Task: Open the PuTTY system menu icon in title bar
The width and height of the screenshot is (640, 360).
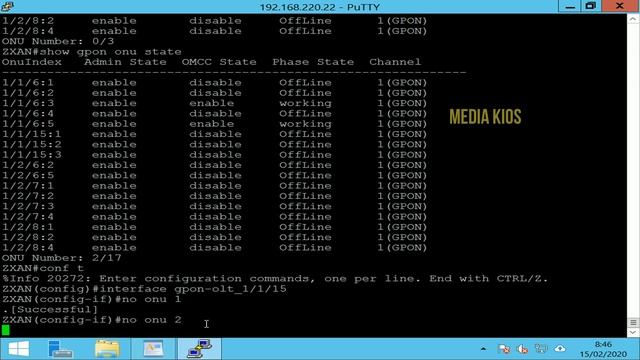Action: (x=7, y=6)
